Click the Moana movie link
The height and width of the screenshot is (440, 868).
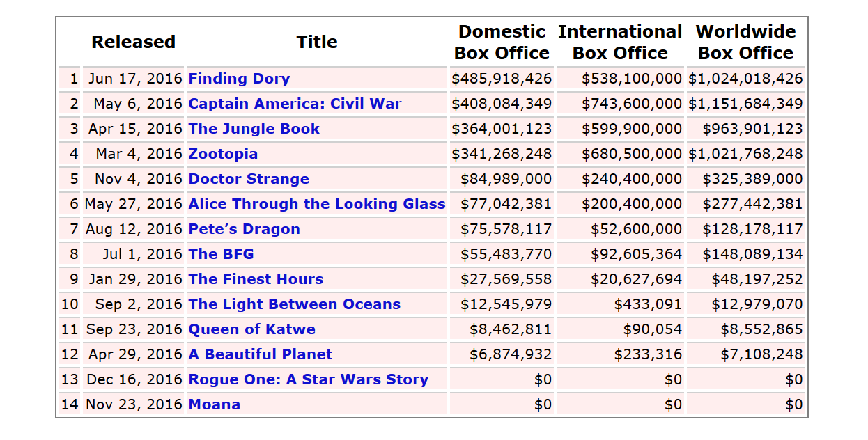(x=214, y=404)
